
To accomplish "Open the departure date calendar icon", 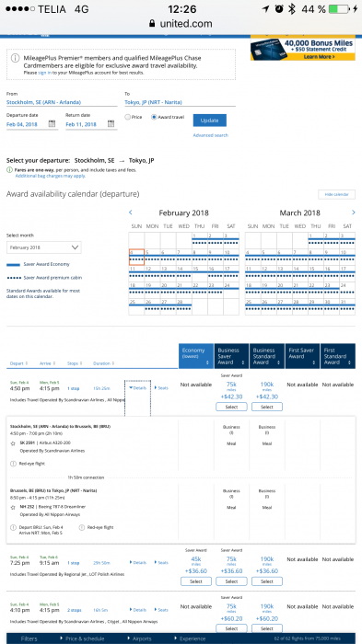I will pos(52,123).
